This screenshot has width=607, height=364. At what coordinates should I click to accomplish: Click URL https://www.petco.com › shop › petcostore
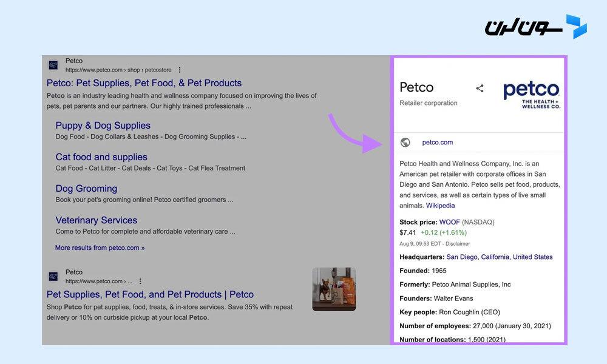118,70
